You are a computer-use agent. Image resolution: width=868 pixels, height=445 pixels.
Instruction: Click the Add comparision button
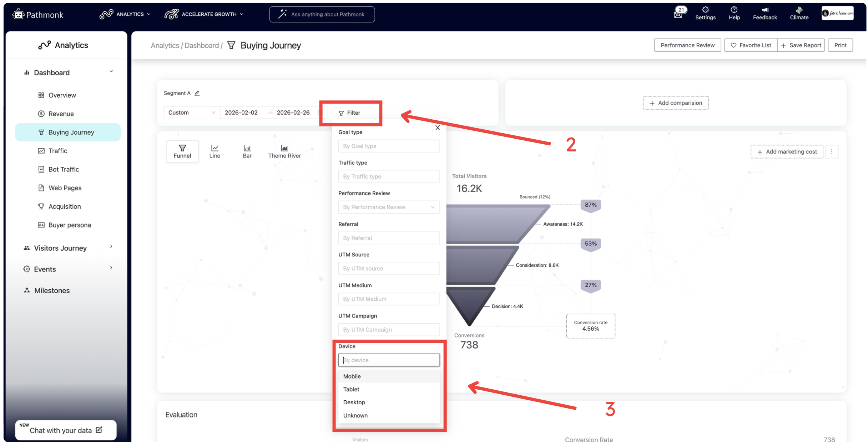(675, 103)
